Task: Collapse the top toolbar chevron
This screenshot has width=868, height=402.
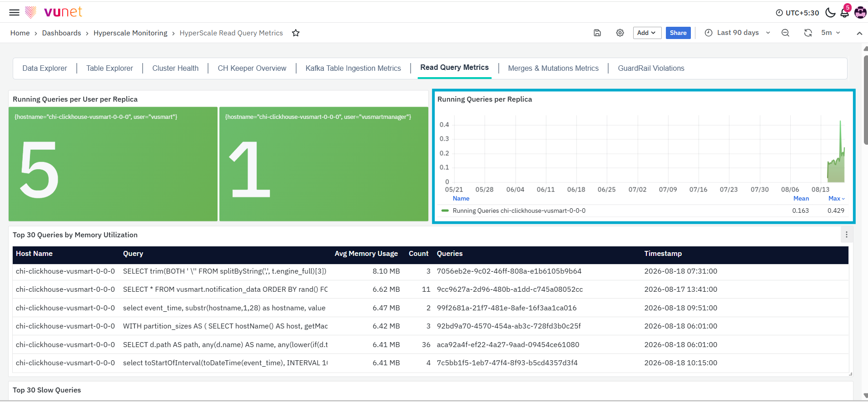Action: click(859, 33)
